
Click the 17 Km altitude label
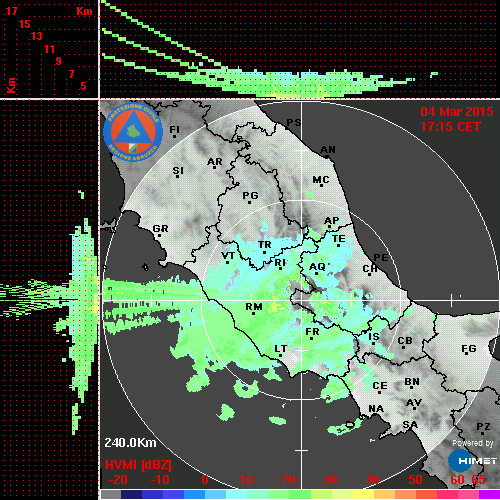[x=11, y=11]
